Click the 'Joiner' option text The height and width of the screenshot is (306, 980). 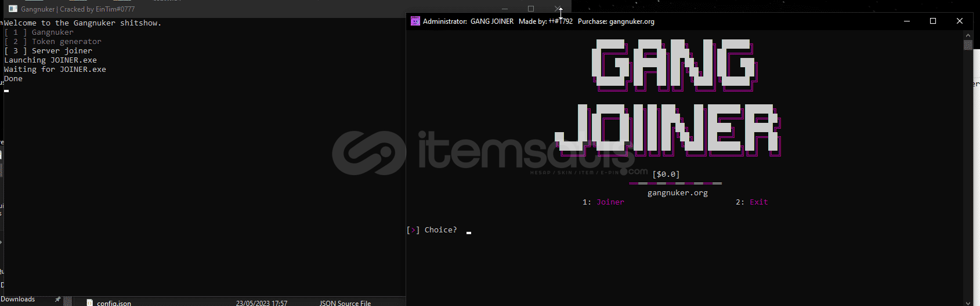[610, 202]
